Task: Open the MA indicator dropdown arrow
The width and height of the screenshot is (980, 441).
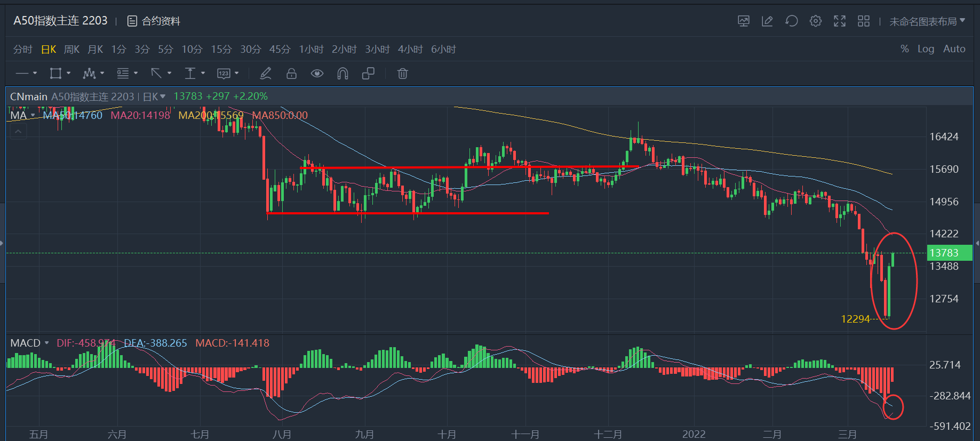Action: pyautogui.click(x=33, y=115)
